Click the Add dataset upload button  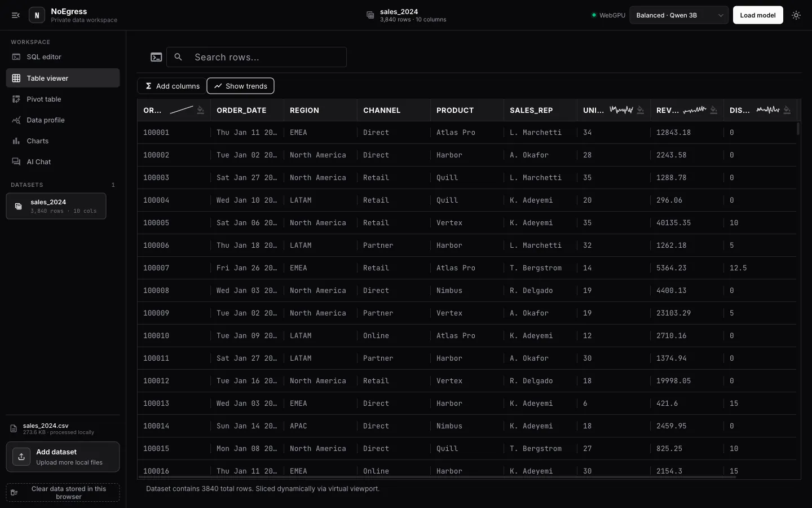point(63,457)
